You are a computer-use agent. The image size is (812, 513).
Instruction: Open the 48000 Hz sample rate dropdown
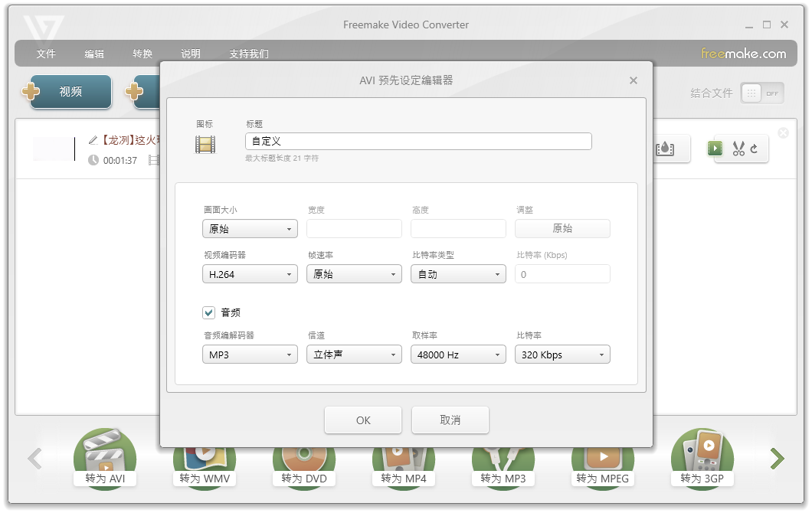458,354
